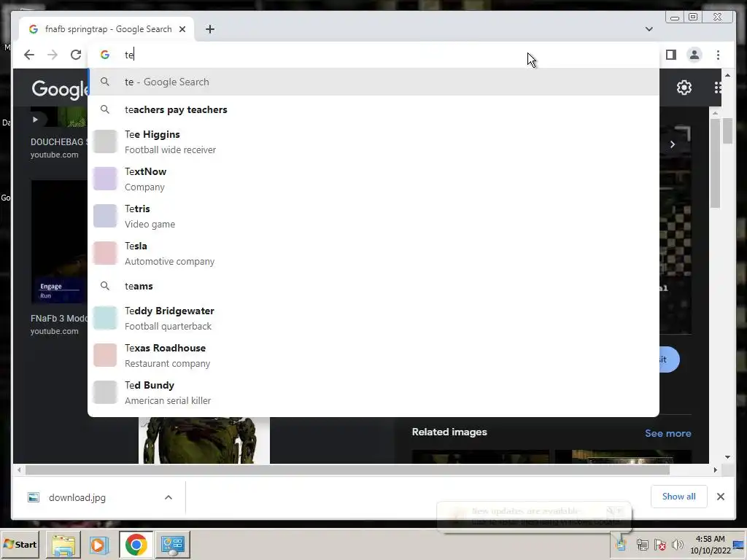This screenshot has height=560, width=747.
Task: Open Chrome's three-dot menu
Action: pyautogui.click(x=718, y=55)
